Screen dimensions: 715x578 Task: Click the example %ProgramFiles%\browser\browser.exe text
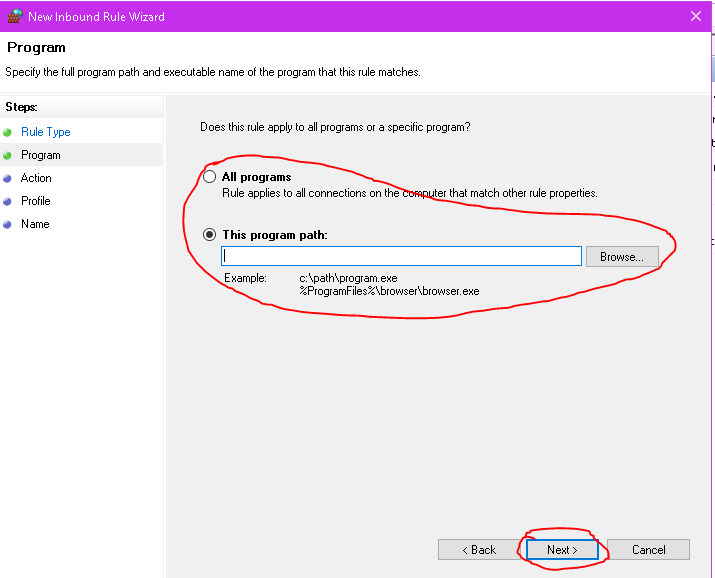pyautogui.click(x=389, y=291)
